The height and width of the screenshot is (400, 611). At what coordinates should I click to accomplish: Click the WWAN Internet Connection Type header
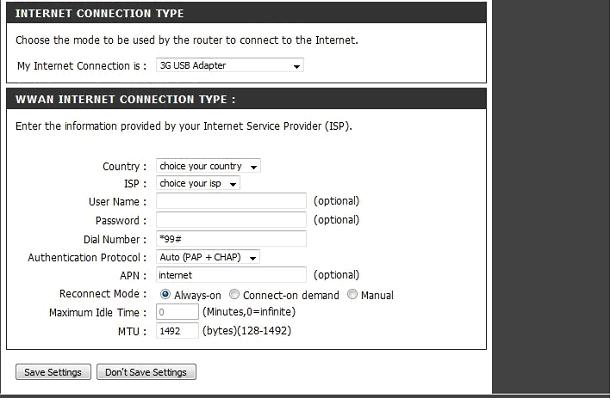[248, 99]
